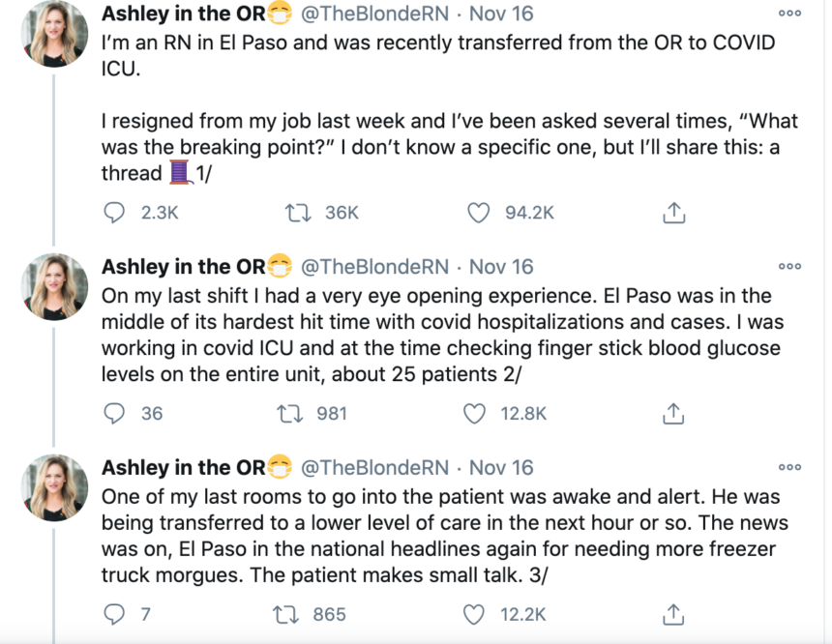Share the first tweet about resigning

coord(673,213)
